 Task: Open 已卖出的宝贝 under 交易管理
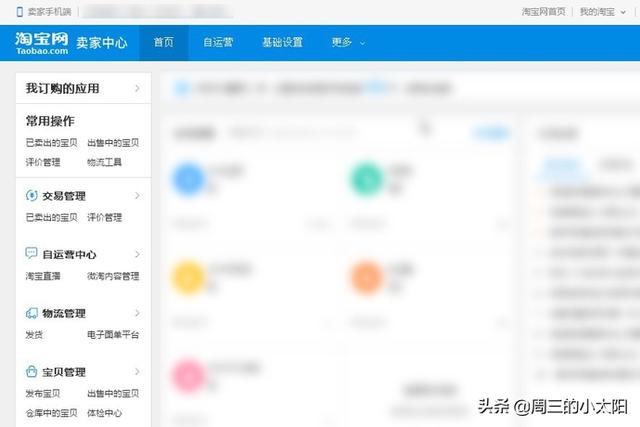pos(51,218)
